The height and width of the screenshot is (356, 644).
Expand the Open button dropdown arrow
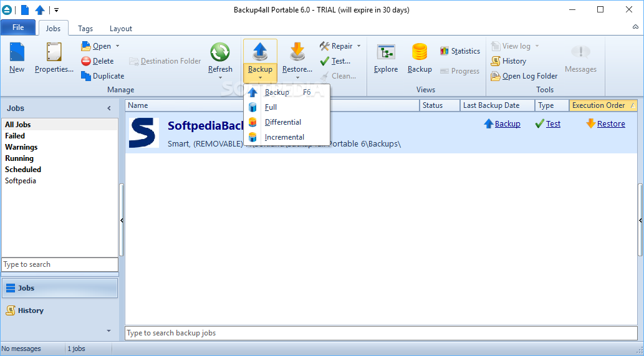point(117,46)
